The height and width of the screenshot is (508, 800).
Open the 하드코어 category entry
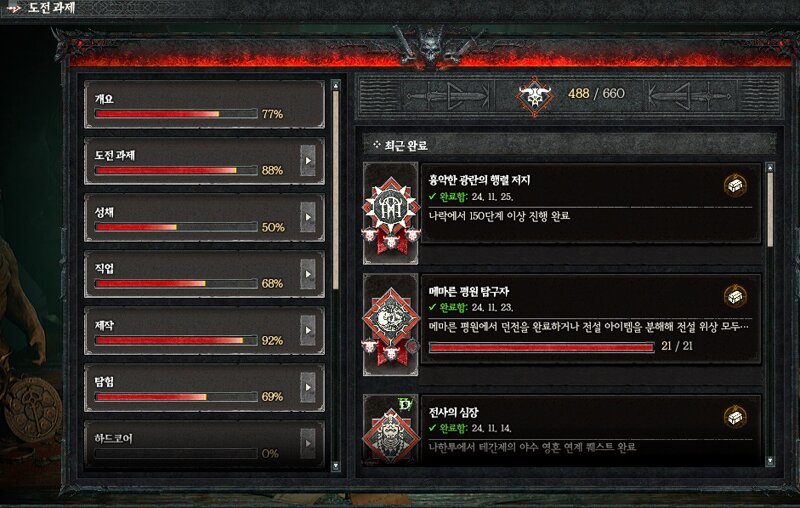(x=205, y=444)
